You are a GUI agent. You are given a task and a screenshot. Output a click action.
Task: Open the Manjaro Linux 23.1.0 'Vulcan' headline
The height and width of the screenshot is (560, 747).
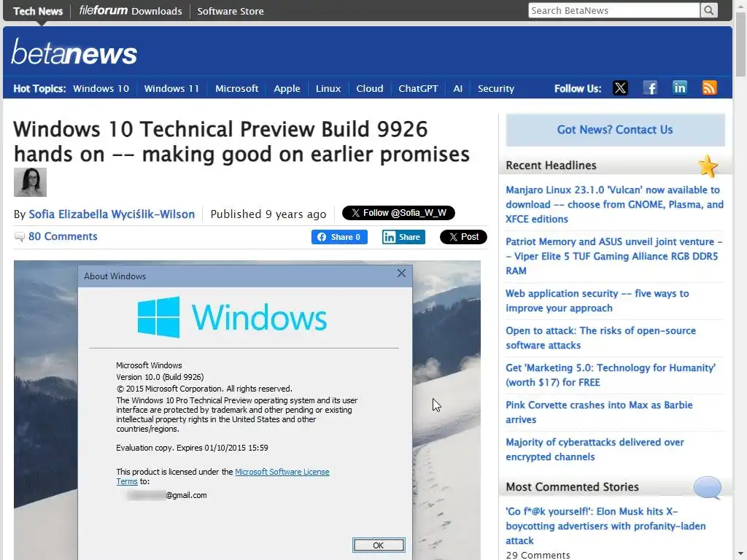614,204
